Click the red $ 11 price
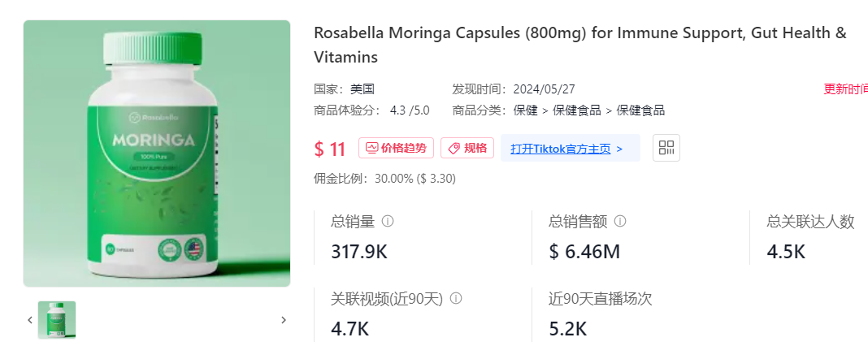The height and width of the screenshot is (359, 868). pyautogui.click(x=330, y=149)
